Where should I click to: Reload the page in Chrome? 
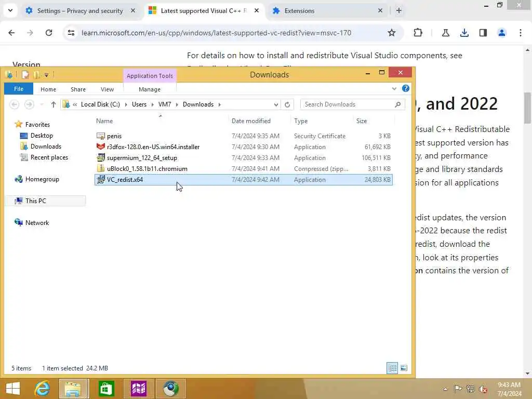pos(49,33)
